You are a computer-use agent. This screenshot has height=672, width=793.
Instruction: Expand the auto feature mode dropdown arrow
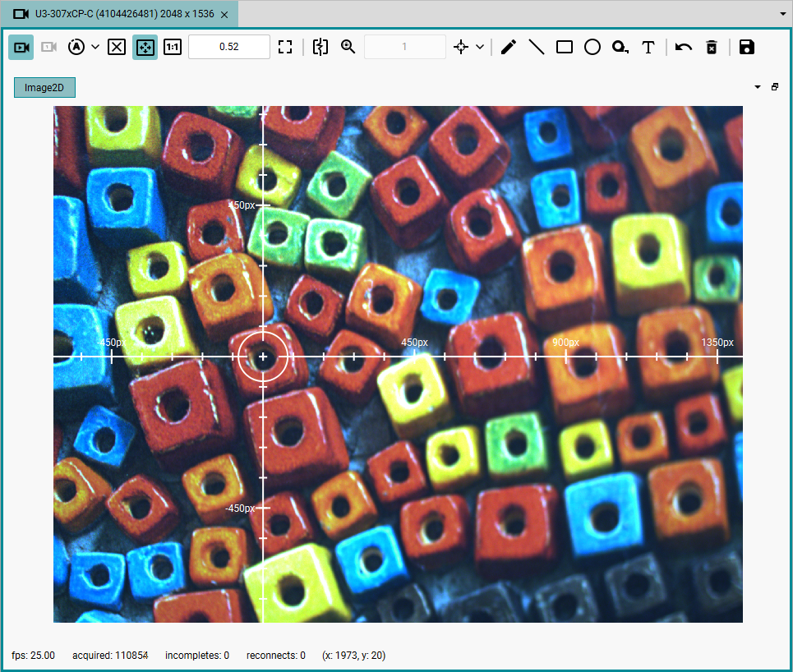point(95,47)
